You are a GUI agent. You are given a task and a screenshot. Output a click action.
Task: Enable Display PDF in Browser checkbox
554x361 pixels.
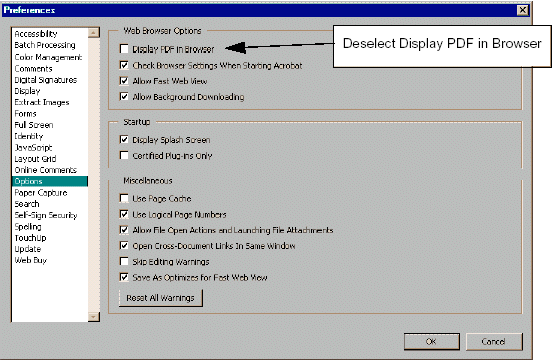124,49
